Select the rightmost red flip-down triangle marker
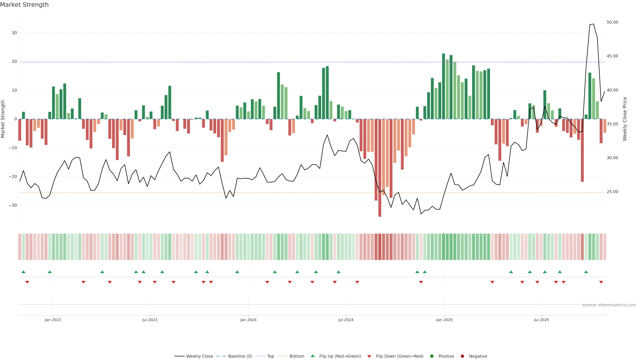 pyautogui.click(x=601, y=282)
